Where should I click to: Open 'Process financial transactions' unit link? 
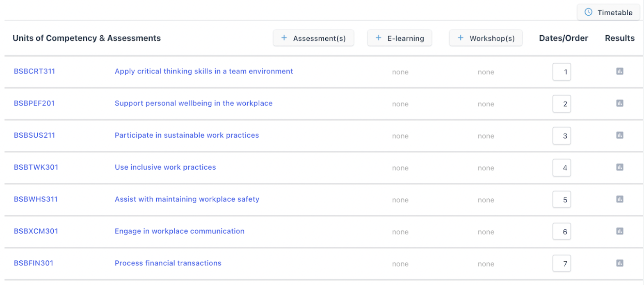[168, 263]
